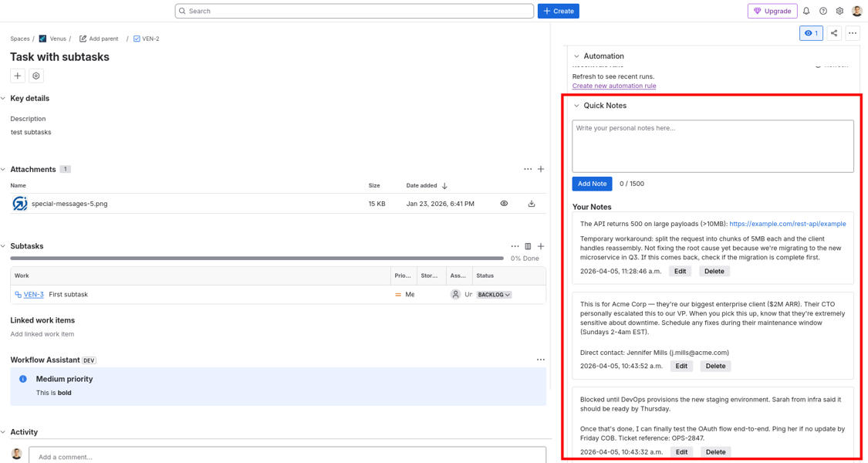Viewport: 868px width, 463px height.
Task: Click the Name column header in Attachments
Action: coord(19,185)
